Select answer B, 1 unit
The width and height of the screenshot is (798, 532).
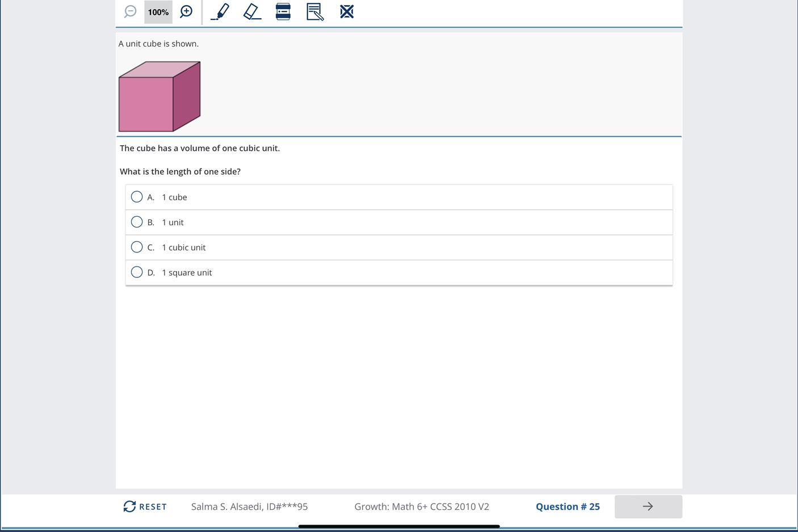click(399, 222)
